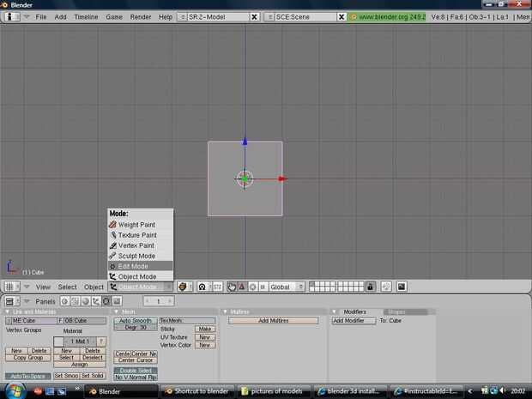Open the Object context panel icon
This screenshot has width=532, height=399.
click(x=96, y=301)
